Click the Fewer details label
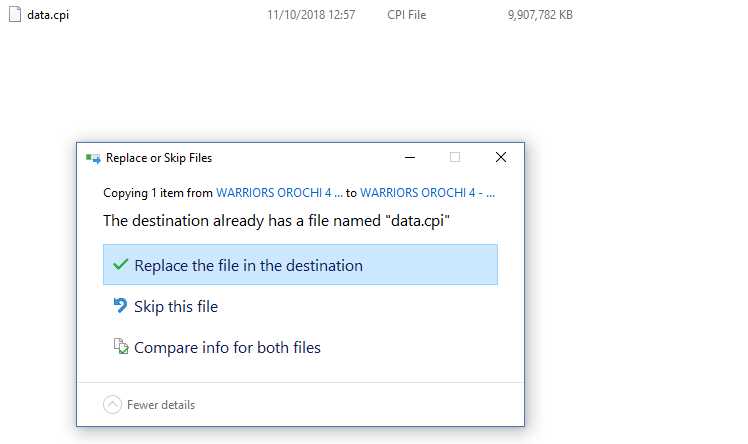 tap(161, 405)
